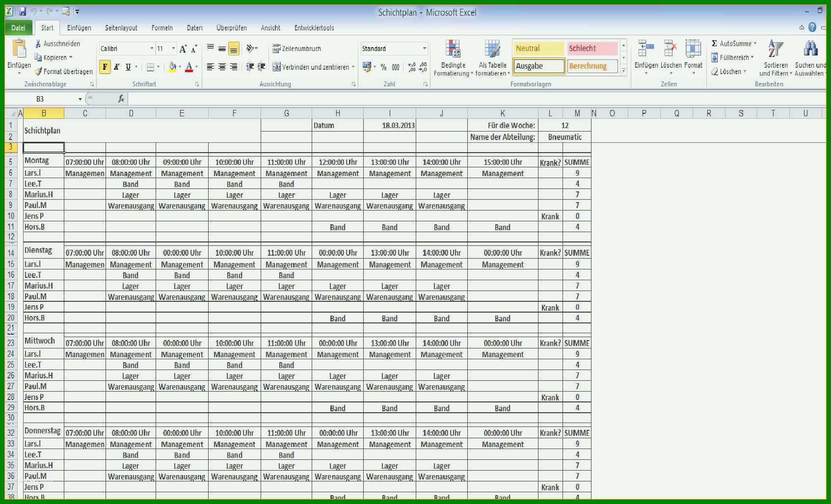Expand the Formatvorlagen gallery more arrow
Screen dimensions: 831x504
pyautogui.click(x=624, y=71)
